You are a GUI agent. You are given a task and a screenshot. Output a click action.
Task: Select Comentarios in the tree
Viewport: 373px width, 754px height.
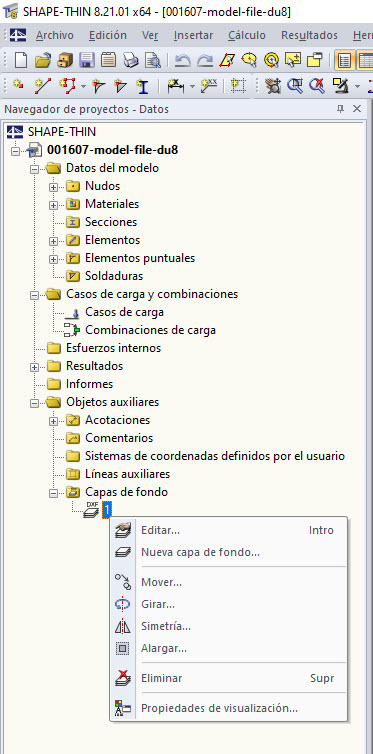click(x=119, y=438)
